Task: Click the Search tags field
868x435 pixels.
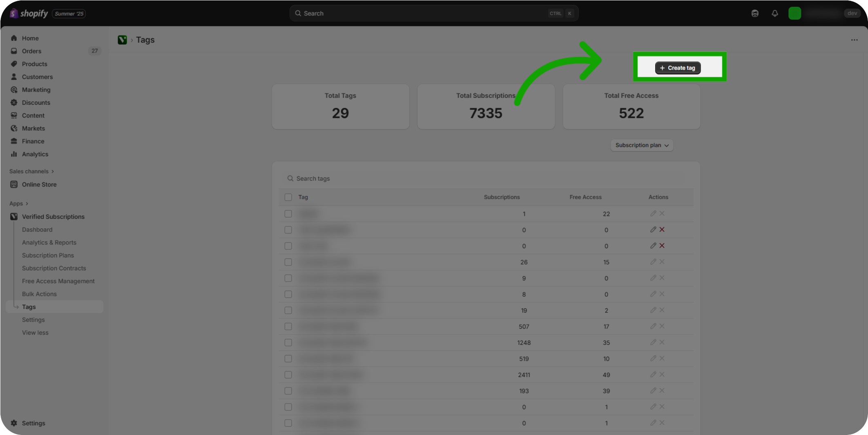Action: pos(486,178)
